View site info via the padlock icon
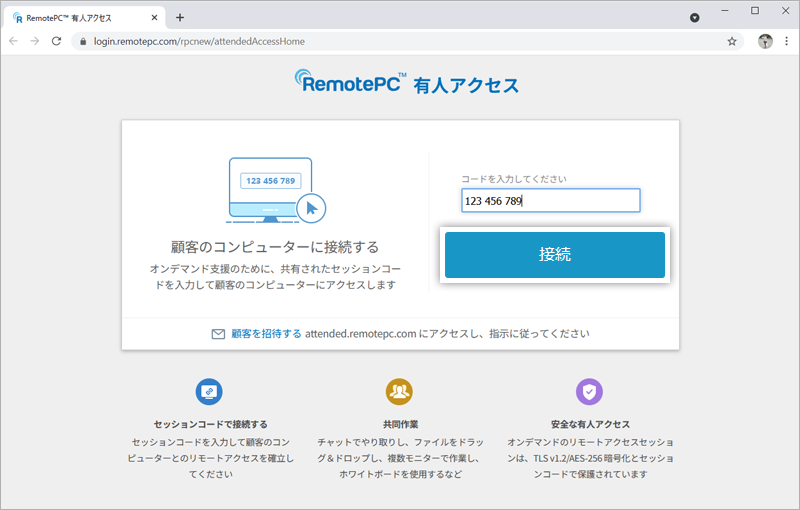 pos(83,41)
